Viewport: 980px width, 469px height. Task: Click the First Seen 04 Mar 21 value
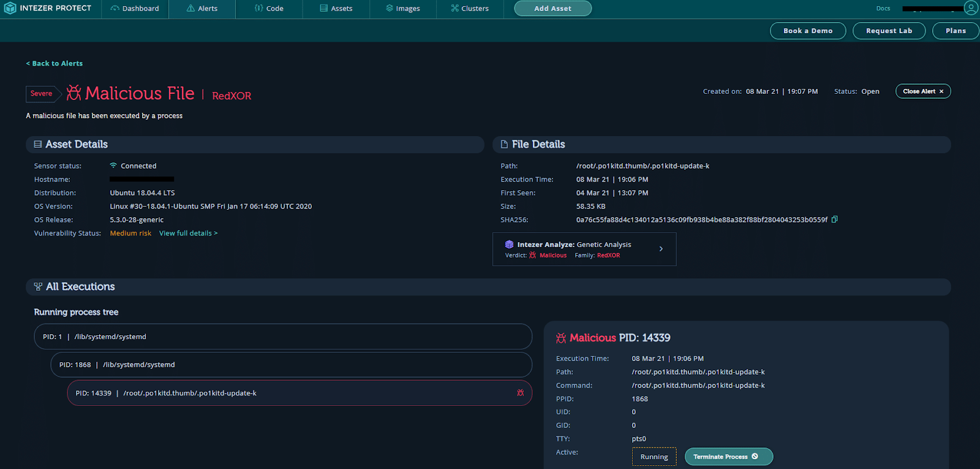612,193
